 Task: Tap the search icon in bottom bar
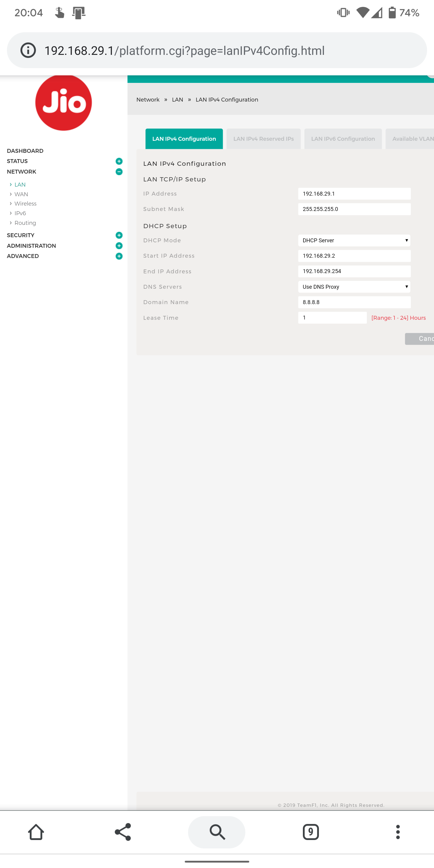point(217,832)
